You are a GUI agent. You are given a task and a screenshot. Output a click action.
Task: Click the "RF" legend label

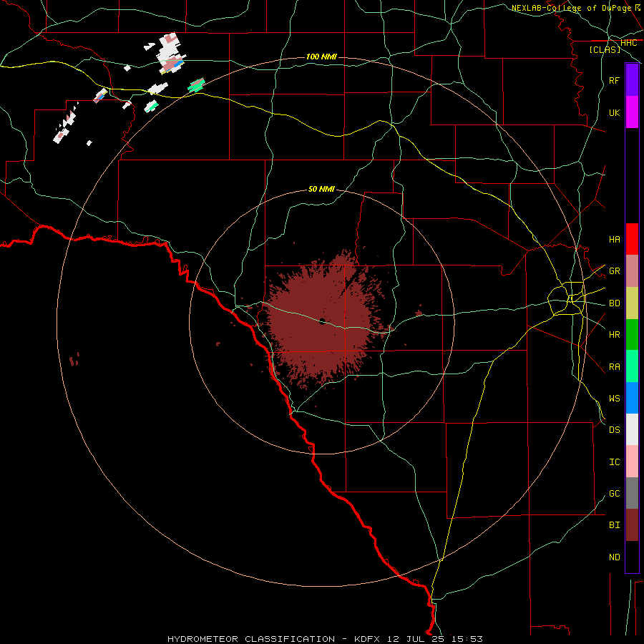click(614, 80)
